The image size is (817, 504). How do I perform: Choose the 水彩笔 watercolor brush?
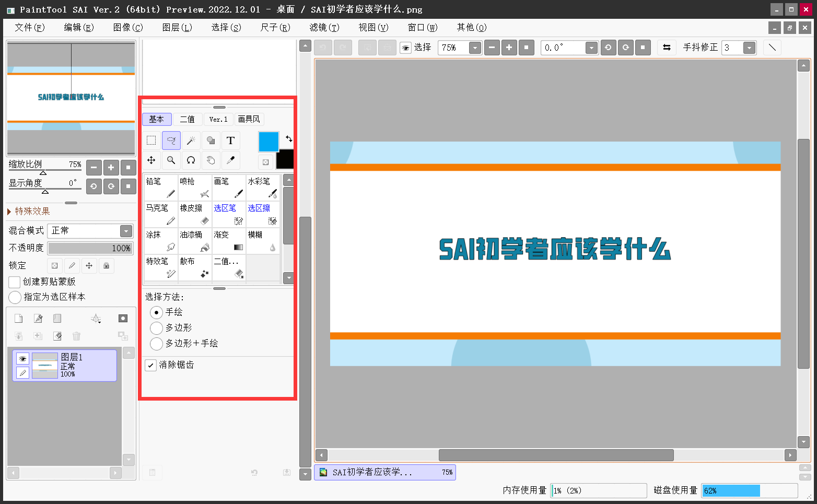(x=263, y=187)
